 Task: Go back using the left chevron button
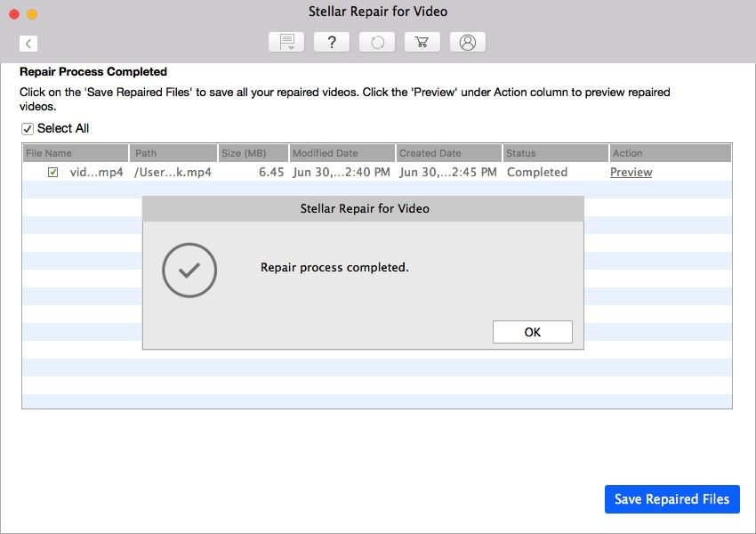coord(28,44)
